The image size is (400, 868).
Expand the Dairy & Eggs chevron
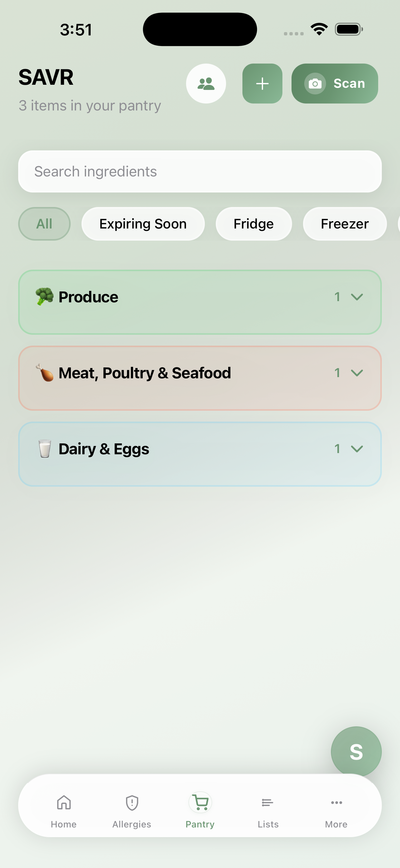(357, 449)
